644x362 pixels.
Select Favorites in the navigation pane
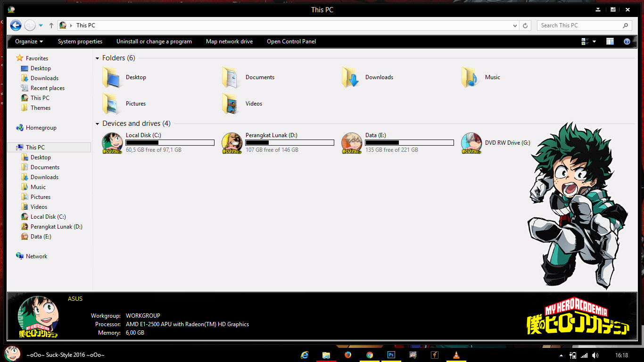pos(37,58)
